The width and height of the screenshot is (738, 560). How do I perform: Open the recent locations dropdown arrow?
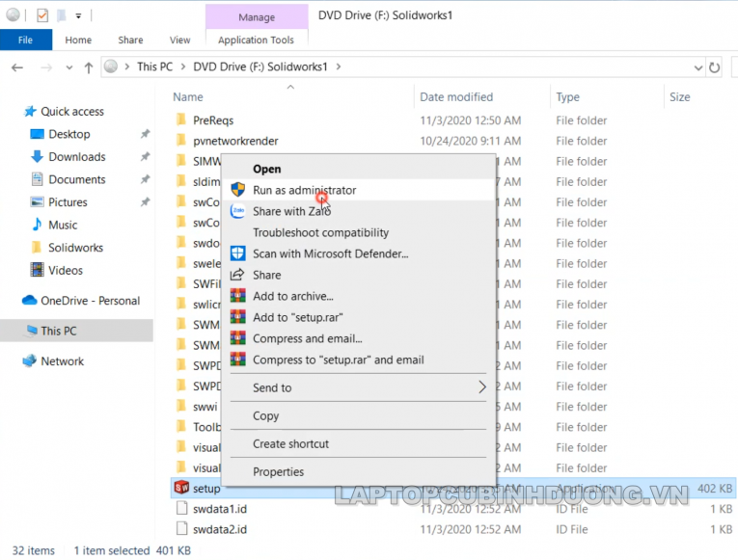(69, 67)
